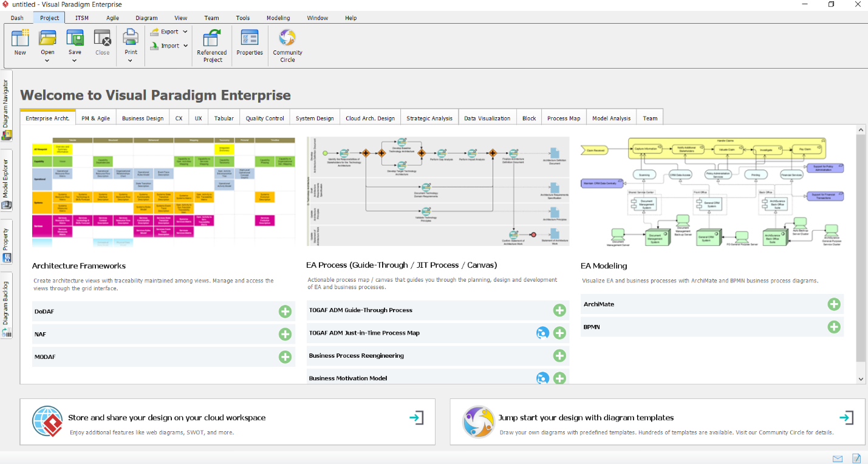
Task: Select the Strategic Analysis tab
Action: click(x=429, y=118)
